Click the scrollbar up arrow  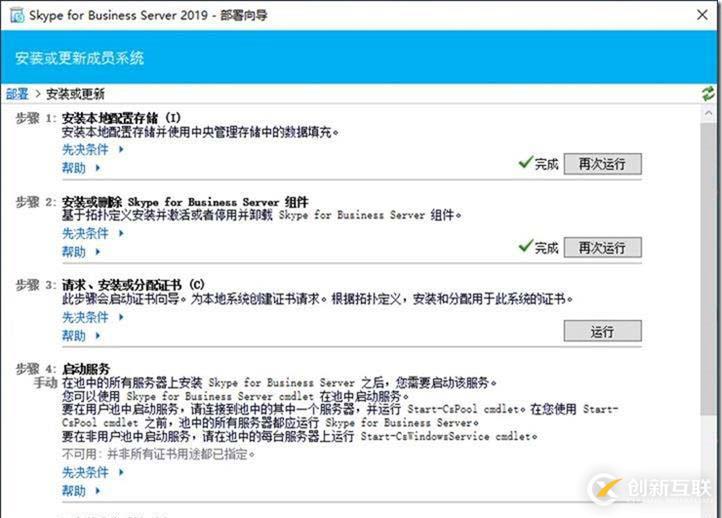pyautogui.click(x=708, y=113)
